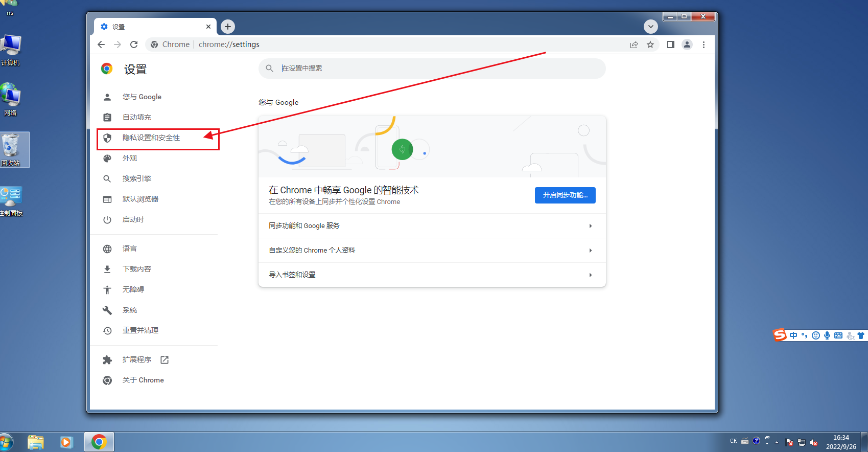Expand 导入书签和设置 row
Image resolution: width=868 pixels, height=452 pixels.
tap(432, 275)
